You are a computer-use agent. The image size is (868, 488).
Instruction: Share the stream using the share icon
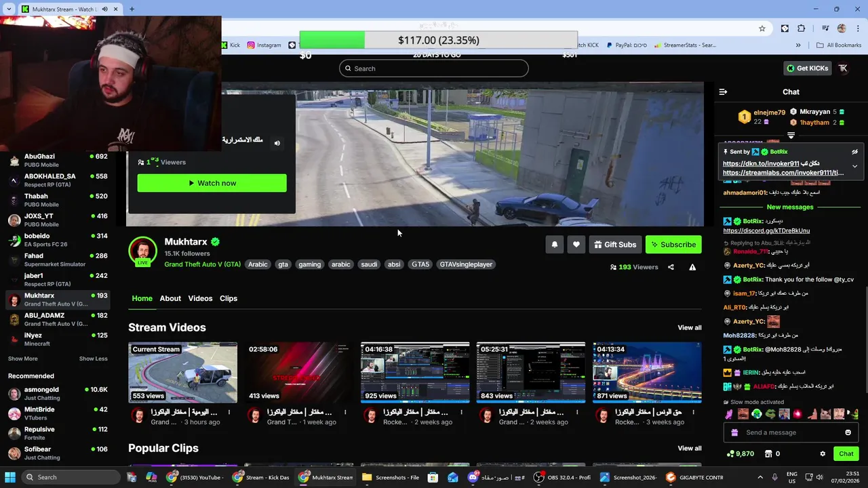click(x=671, y=267)
